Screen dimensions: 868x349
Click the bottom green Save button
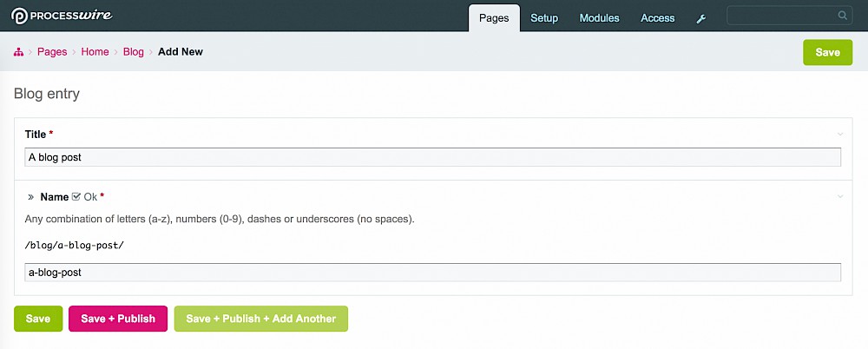(x=38, y=319)
